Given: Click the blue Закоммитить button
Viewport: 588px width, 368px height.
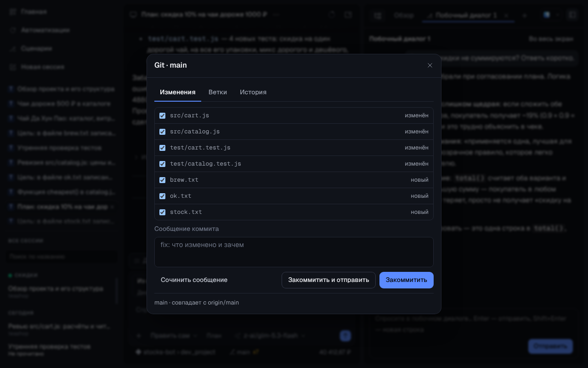Looking at the screenshot, I should pyautogui.click(x=407, y=280).
